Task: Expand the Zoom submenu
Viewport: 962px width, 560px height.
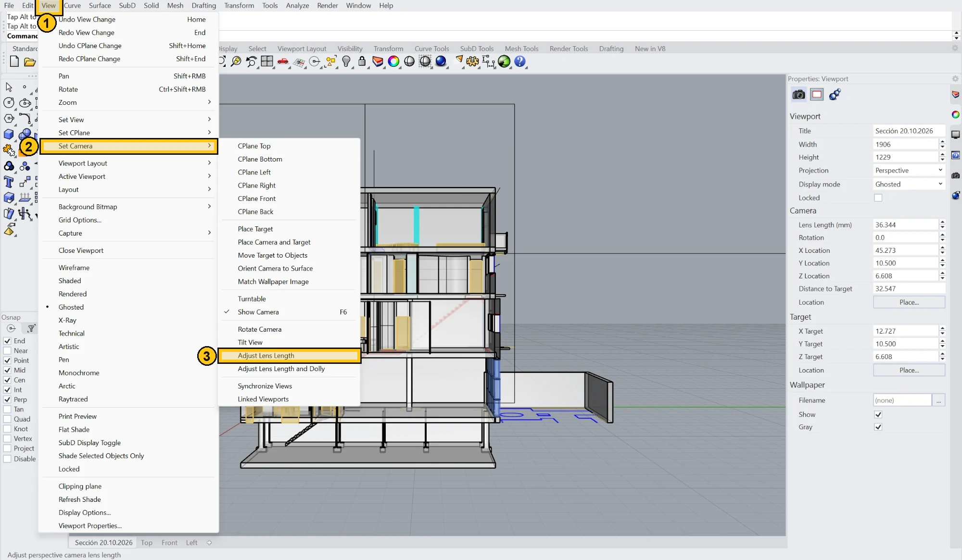Action: (128, 102)
